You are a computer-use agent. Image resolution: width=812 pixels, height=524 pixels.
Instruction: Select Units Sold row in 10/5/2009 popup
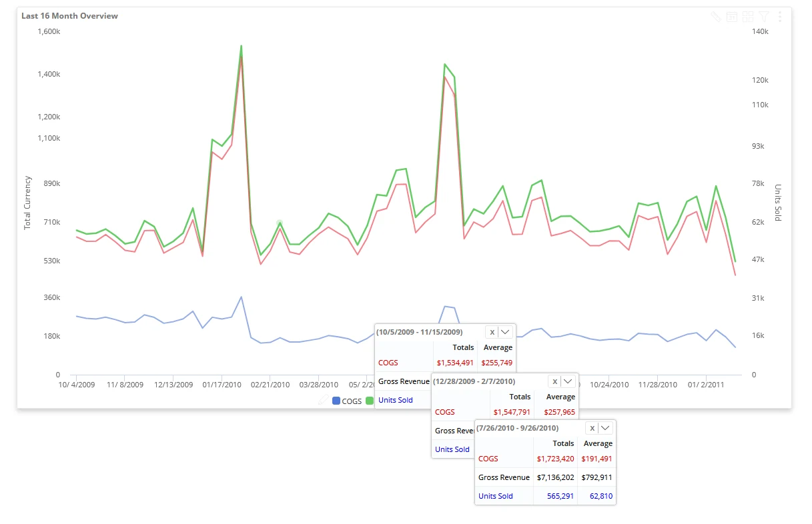pyautogui.click(x=404, y=400)
